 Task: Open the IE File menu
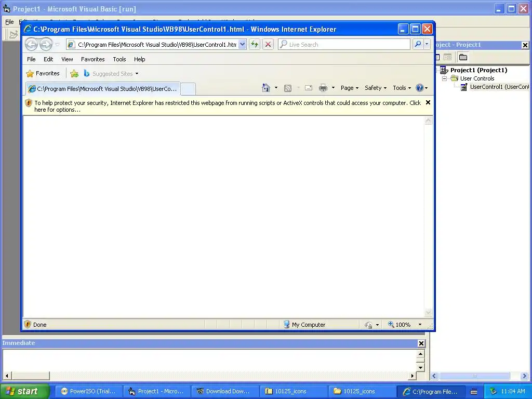point(31,59)
